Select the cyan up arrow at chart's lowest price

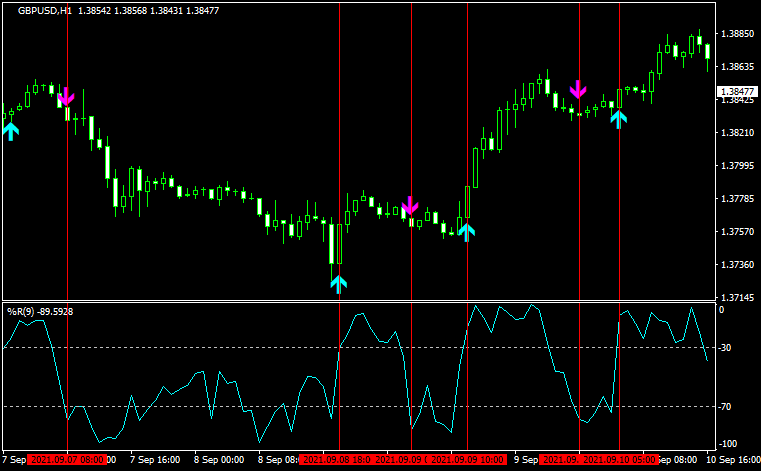[x=339, y=282]
